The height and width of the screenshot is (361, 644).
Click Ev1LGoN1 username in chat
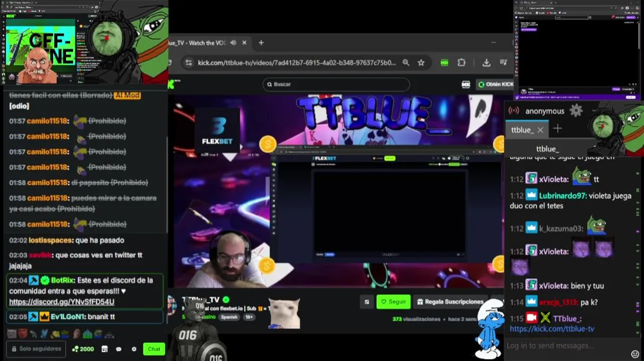(x=68, y=317)
